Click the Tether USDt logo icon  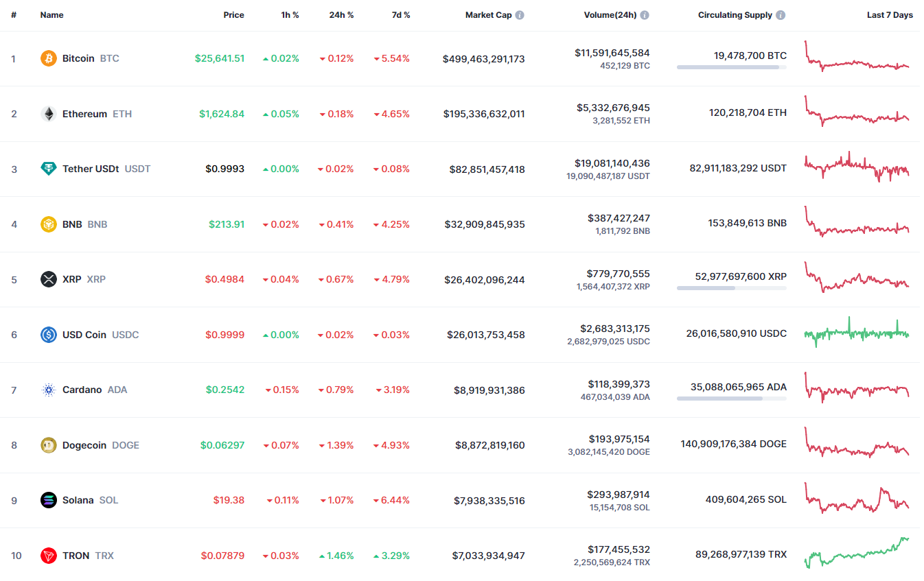click(48, 169)
